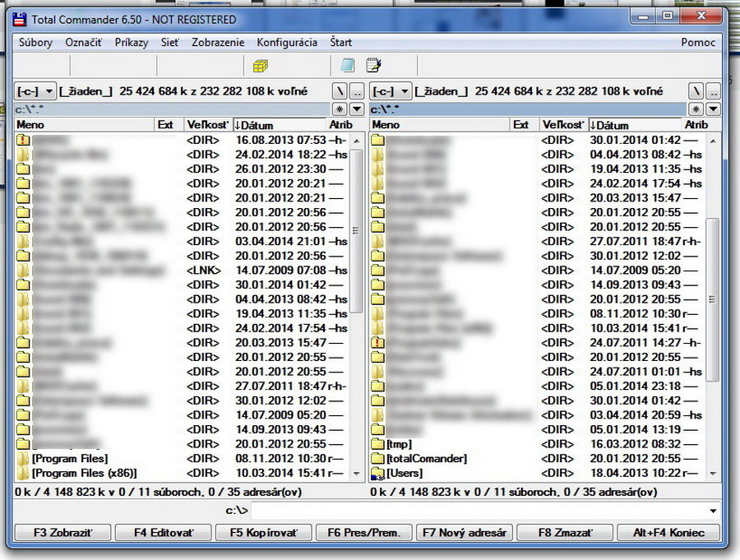
Task: Expand left panel directory history arrow
Action: (358, 109)
